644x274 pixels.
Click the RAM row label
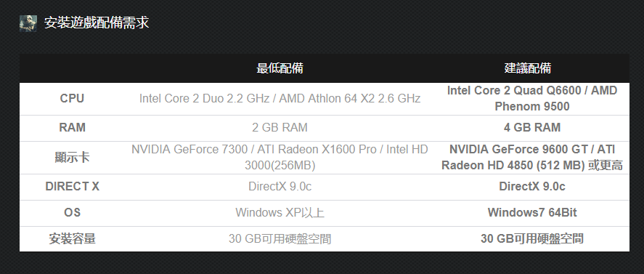[73, 127]
